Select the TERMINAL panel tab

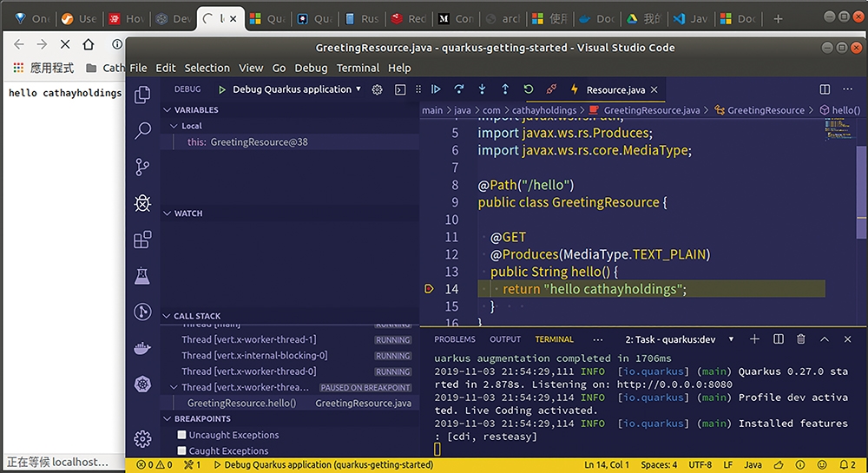(x=554, y=339)
